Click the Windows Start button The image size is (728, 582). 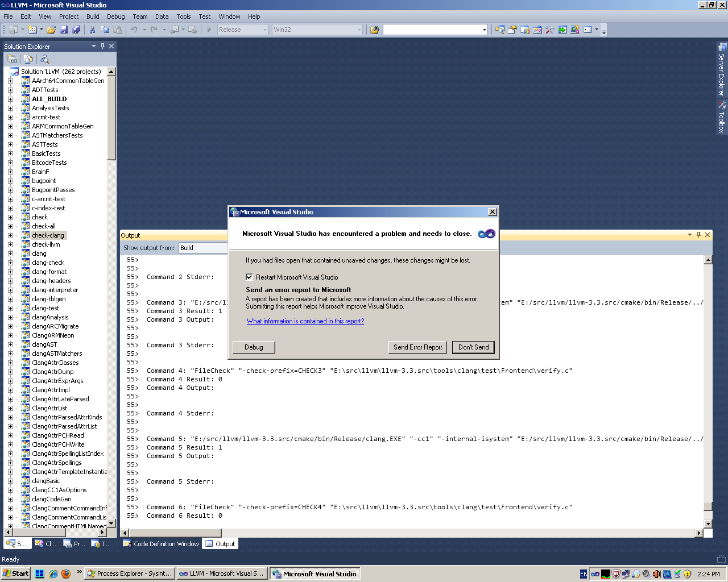pyautogui.click(x=15, y=573)
